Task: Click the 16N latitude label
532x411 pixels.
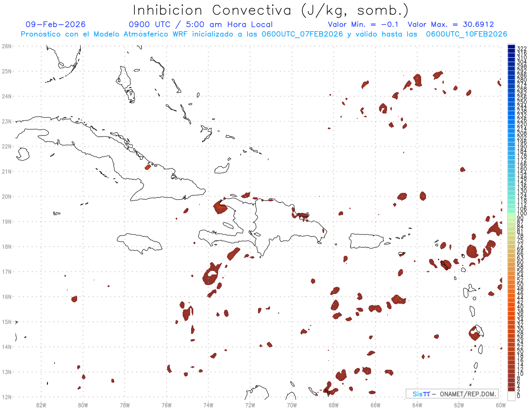Action: [x=6, y=297]
